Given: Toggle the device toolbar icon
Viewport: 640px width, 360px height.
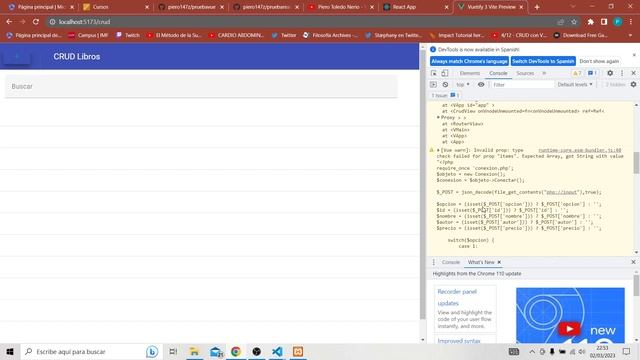Looking at the screenshot, I should click(444, 73).
